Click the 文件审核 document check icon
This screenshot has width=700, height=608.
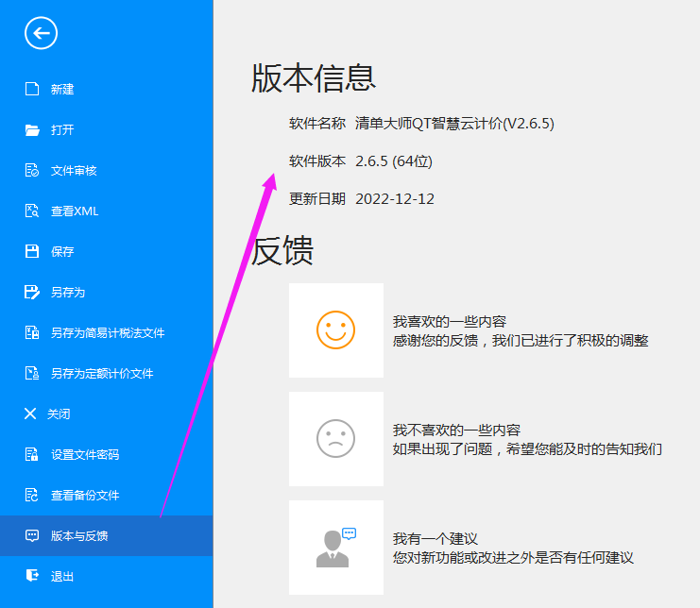(x=32, y=170)
